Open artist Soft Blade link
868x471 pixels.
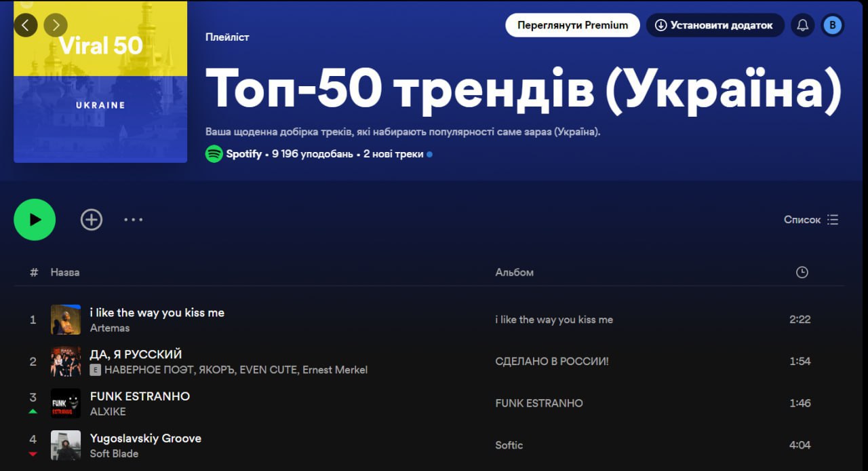coord(114,453)
